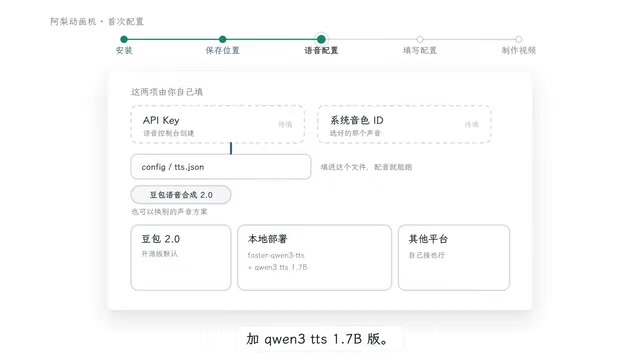Click the 填进这个文件,配音就能跑 note
This screenshot has height=360, width=640.
366,167
